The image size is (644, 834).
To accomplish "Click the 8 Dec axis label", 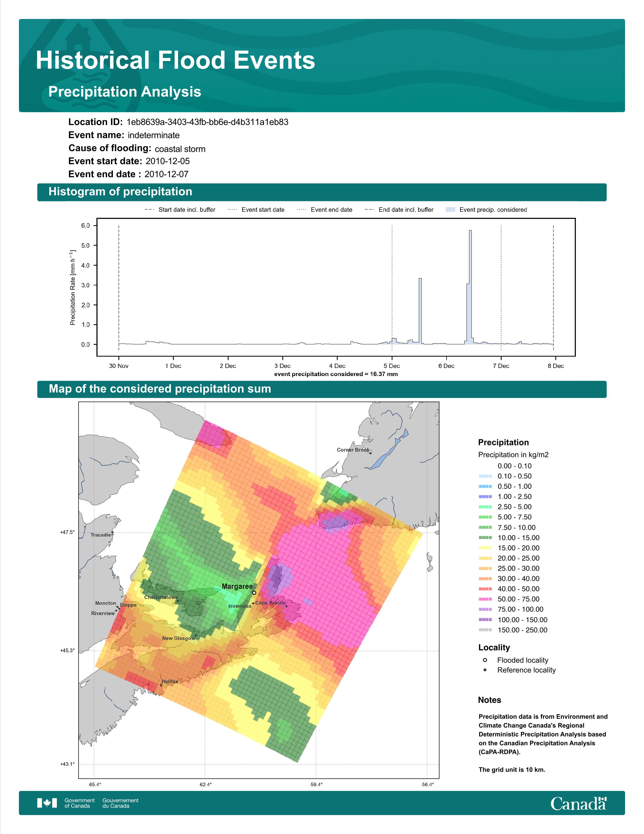I will pyautogui.click(x=556, y=366).
